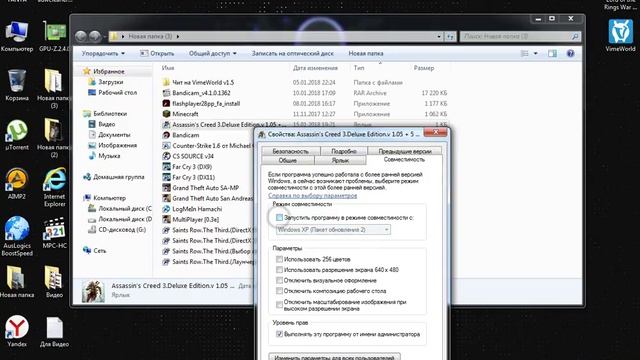Launch Internet Explorer from the desktop

click(54, 186)
